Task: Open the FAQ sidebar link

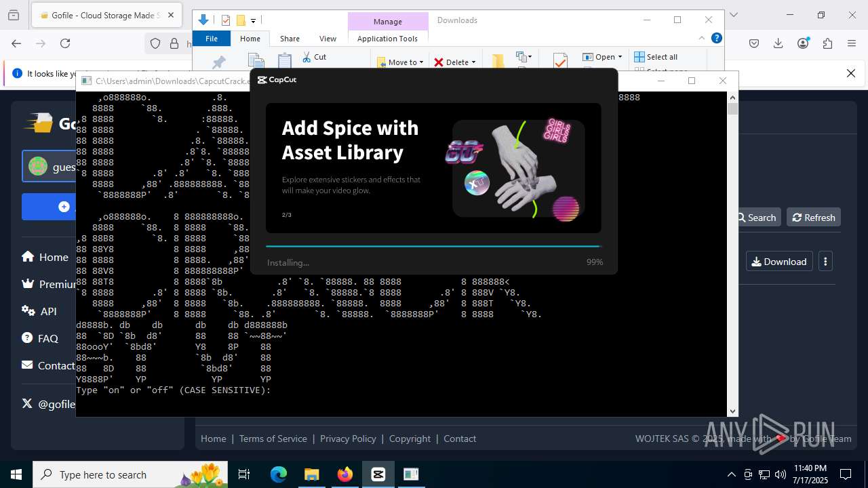Action: pyautogui.click(x=40, y=338)
